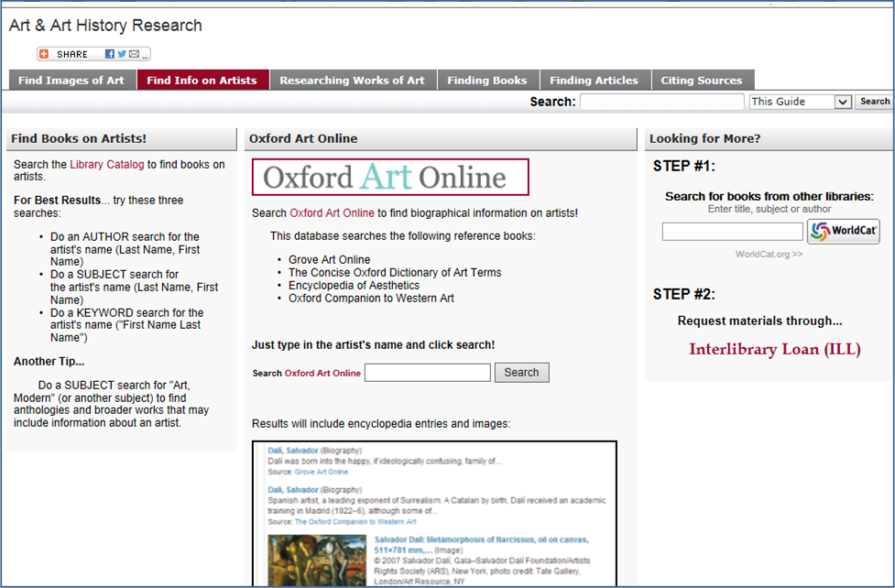Click the guide Search text field
Viewport: 895px width, 588px height.
pos(662,102)
